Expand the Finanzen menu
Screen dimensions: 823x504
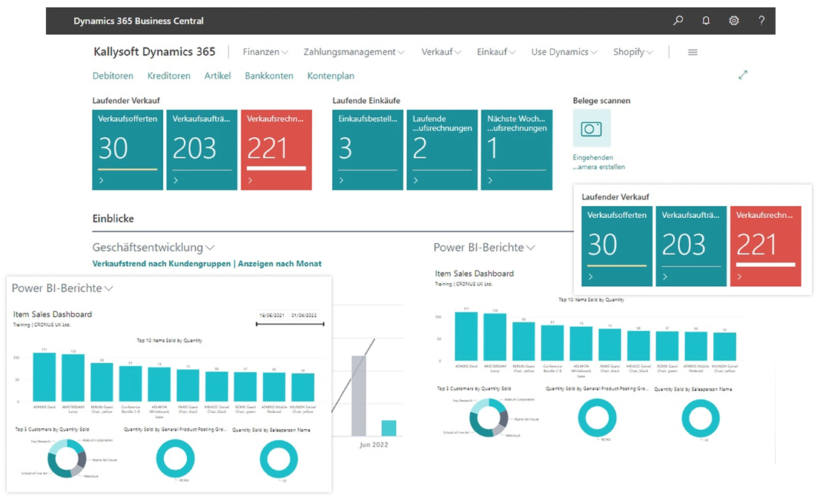pyautogui.click(x=265, y=52)
